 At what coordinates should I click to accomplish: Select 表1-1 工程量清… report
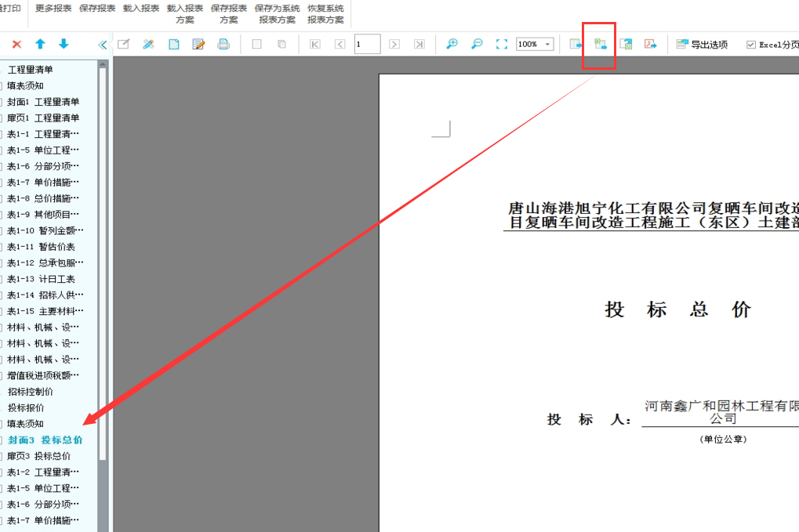(x=43, y=135)
